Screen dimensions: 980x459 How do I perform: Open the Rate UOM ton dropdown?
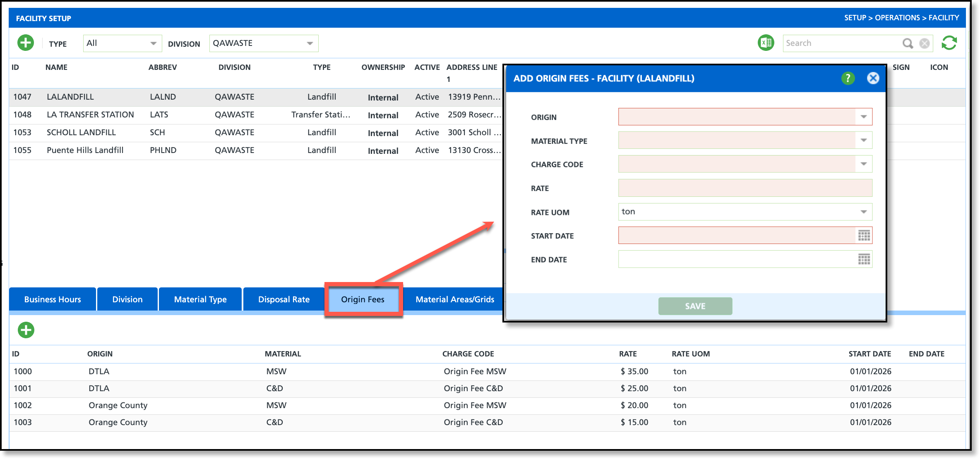864,212
